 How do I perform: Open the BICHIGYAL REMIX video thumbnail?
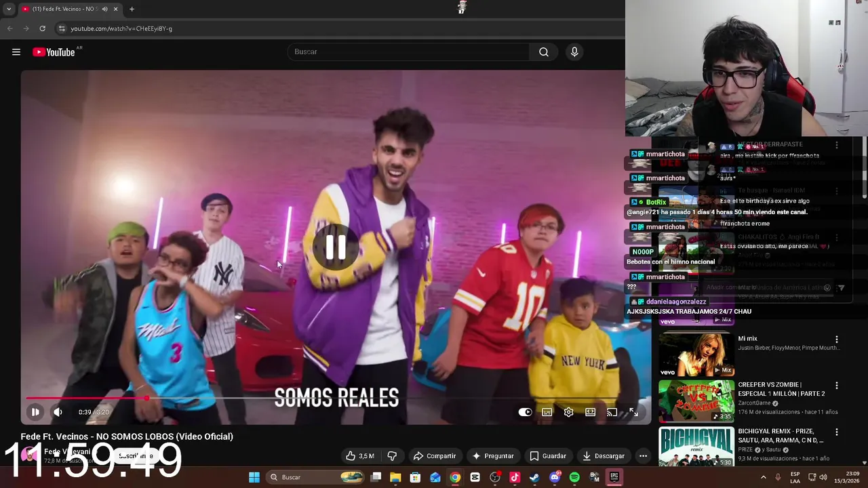[x=696, y=447]
